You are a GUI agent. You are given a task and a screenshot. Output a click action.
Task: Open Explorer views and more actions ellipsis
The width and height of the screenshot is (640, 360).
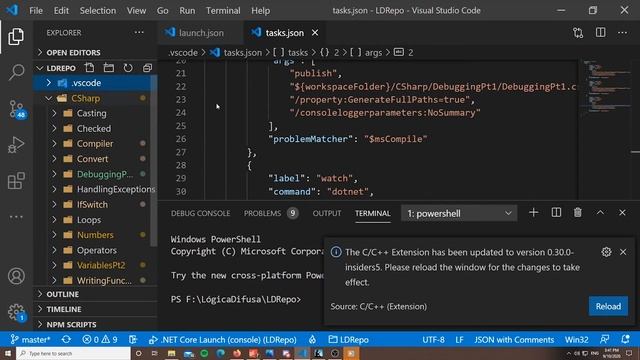(139, 32)
